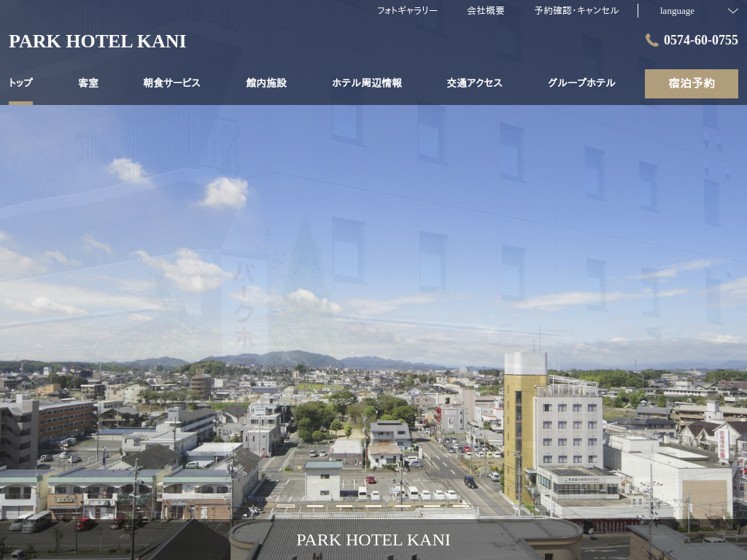Open the 朝食サービス menu item
The height and width of the screenshot is (560, 747).
pyautogui.click(x=171, y=83)
